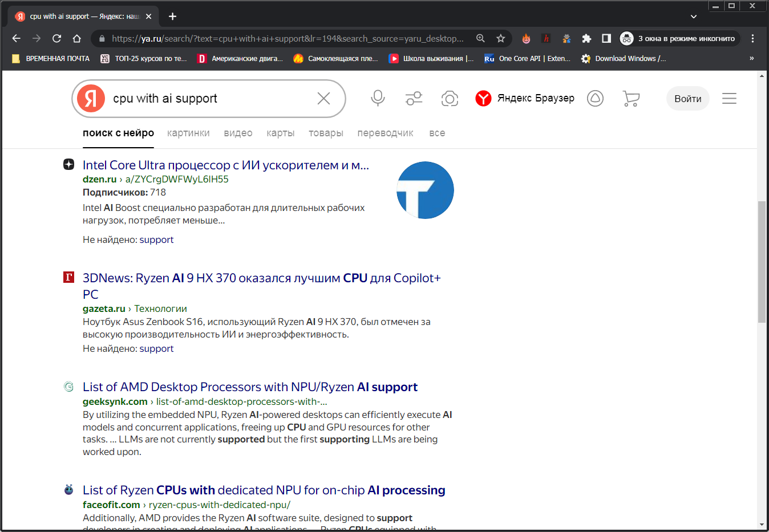
Task: Open Alice assistant icon
Action: click(x=595, y=99)
